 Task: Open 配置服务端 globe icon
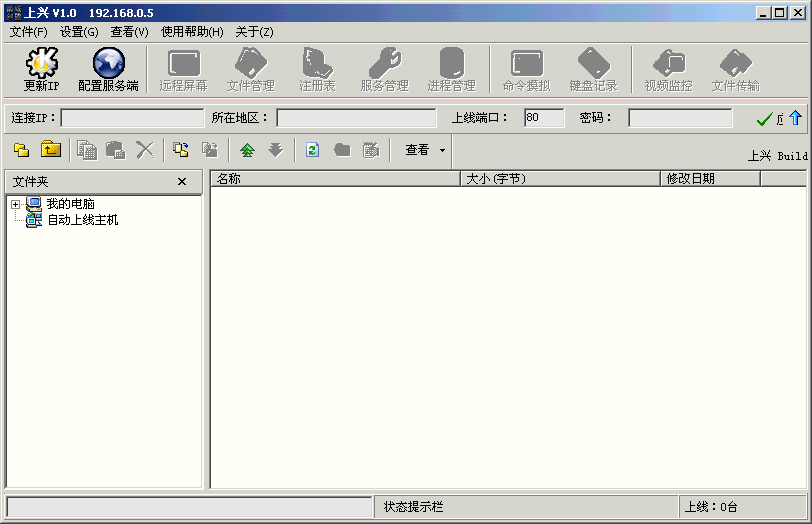point(108,68)
